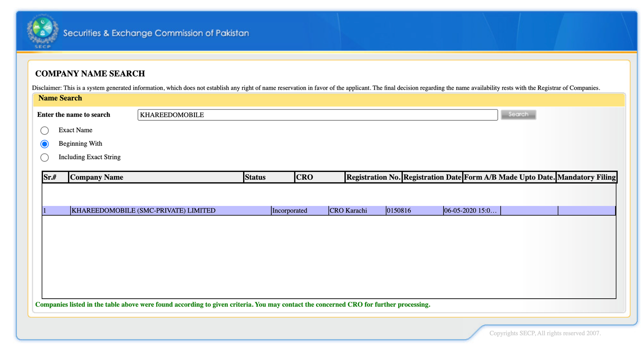Click the COMPANY NAME SEARCH heading
Screen dimensions: 644x351
(90, 74)
